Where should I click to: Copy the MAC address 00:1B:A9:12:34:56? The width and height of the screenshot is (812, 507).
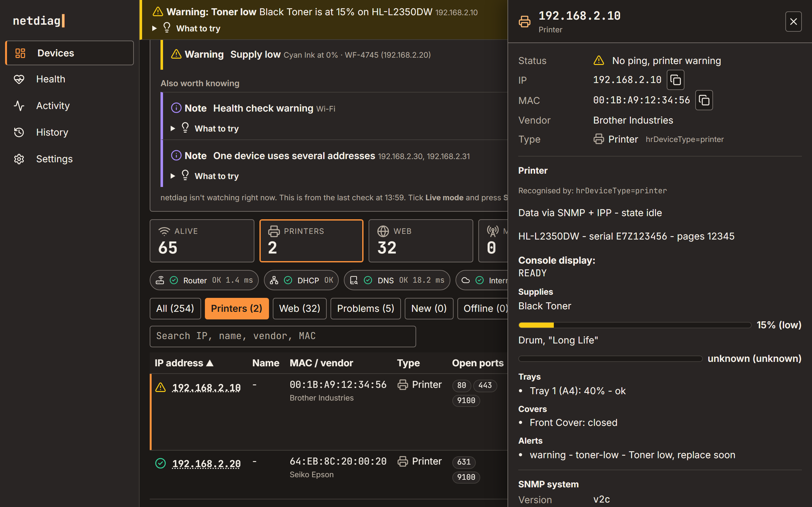(704, 100)
